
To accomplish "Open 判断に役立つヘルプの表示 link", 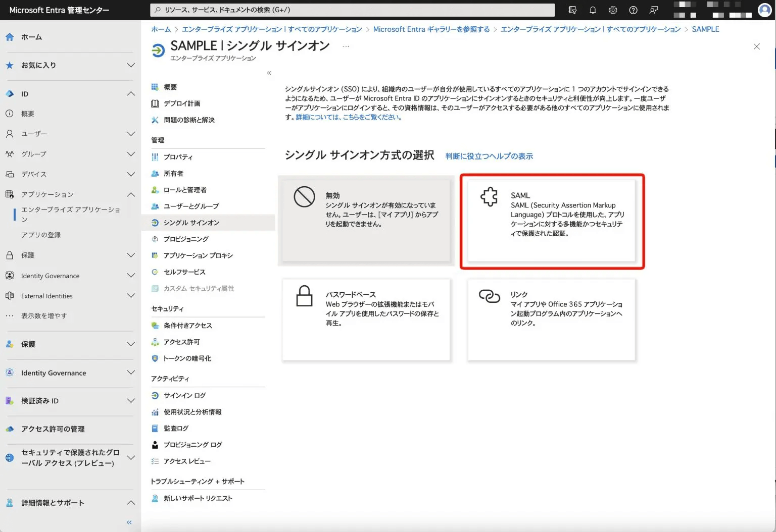I will [489, 156].
